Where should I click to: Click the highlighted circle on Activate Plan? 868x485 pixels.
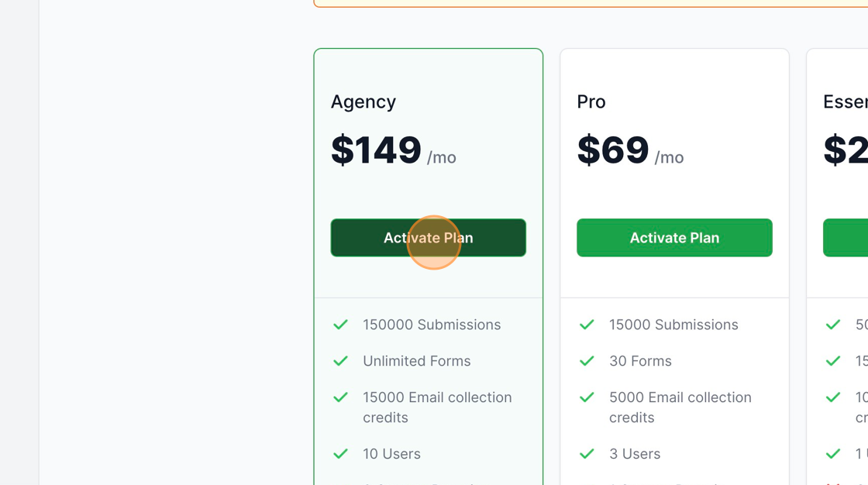(x=433, y=242)
